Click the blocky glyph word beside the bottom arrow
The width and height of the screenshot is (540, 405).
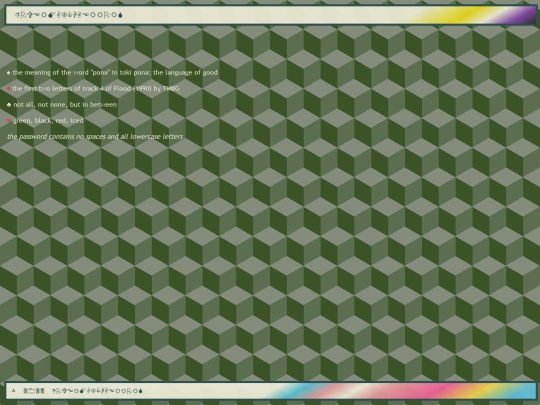34,391
